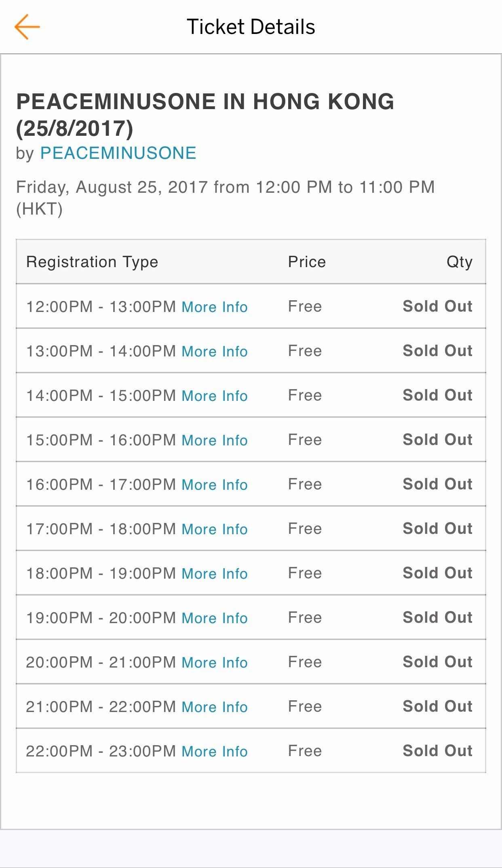
Task: Tap Sold Out for the 22:00PM slot
Action: tap(437, 751)
